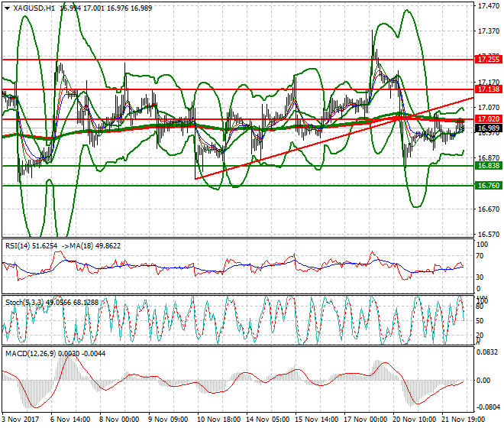Select the red 17.138 resistance price label
Viewport: 504px width, 428px height.
[488, 89]
